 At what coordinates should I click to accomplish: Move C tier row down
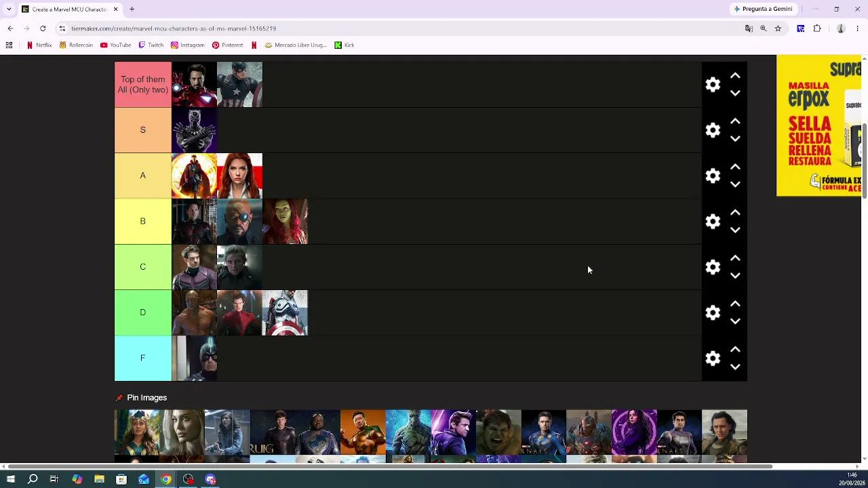tap(735, 276)
